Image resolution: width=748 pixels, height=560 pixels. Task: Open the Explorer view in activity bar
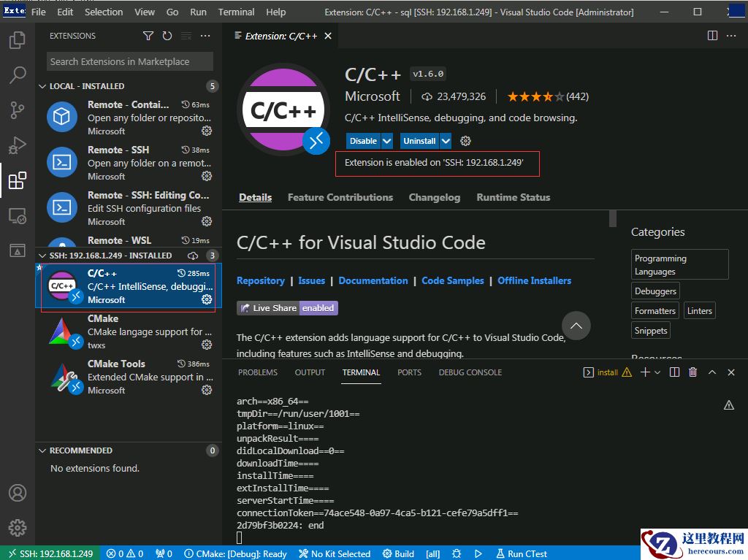click(x=18, y=40)
